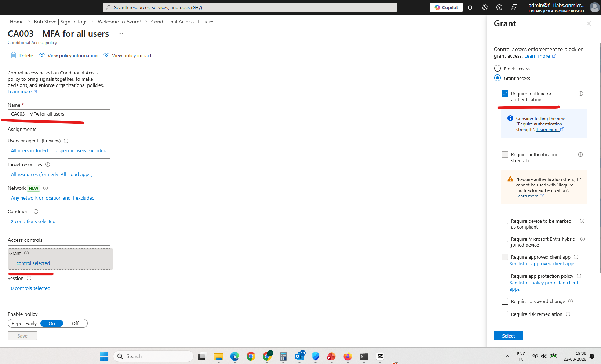This screenshot has height=364, width=601.
Task: Click info icon beside Require multifactor authentication
Action: [x=581, y=94]
